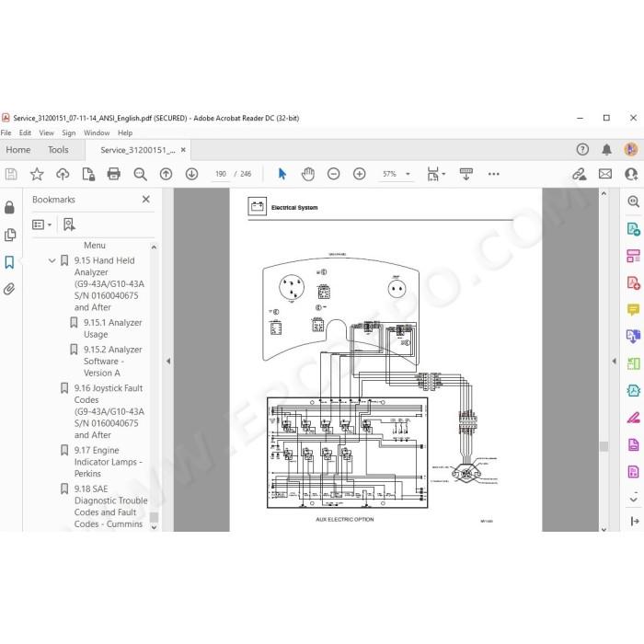
Task: Open the security lock panel
Action: click(9, 207)
